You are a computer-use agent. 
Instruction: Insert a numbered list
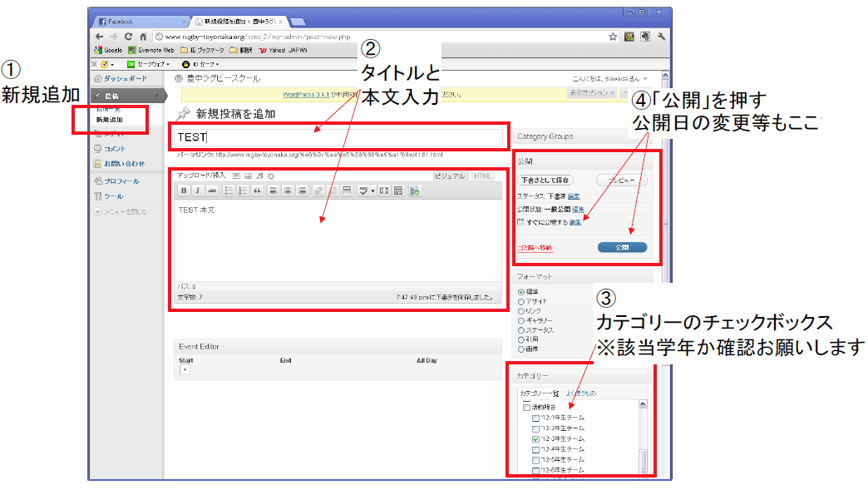[x=243, y=191]
